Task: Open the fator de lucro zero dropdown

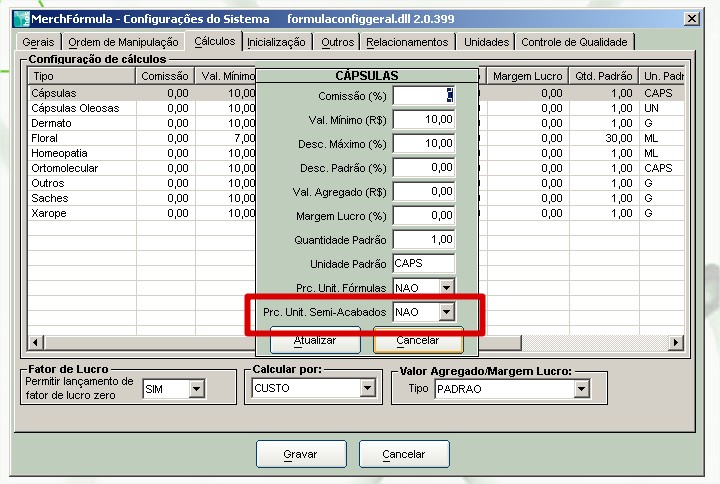Action: (196, 389)
